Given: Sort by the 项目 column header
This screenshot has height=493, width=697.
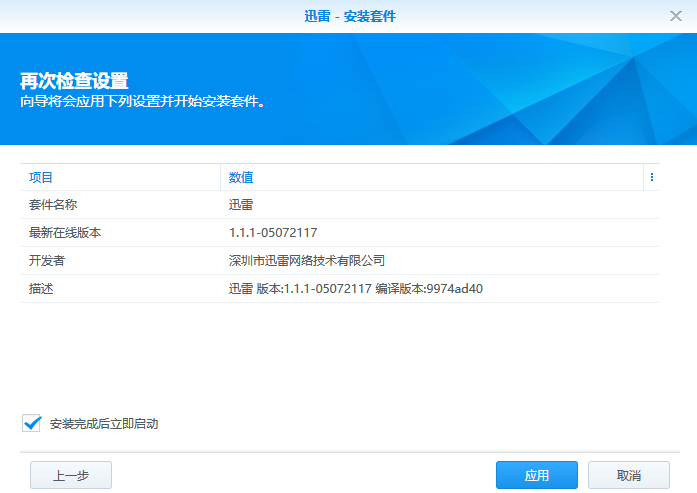Looking at the screenshot, I should pos(42,177).
